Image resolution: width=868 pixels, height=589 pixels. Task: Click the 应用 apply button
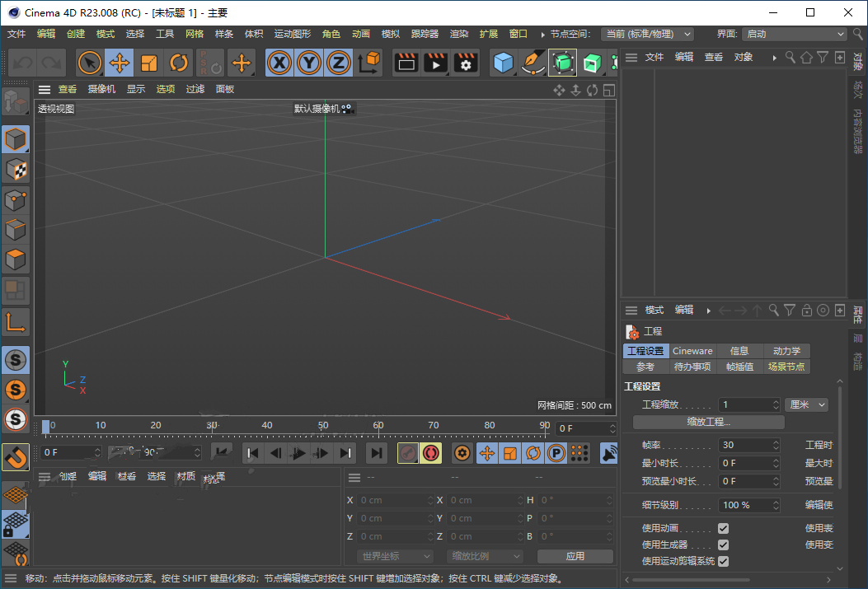(x=575, y=556)
